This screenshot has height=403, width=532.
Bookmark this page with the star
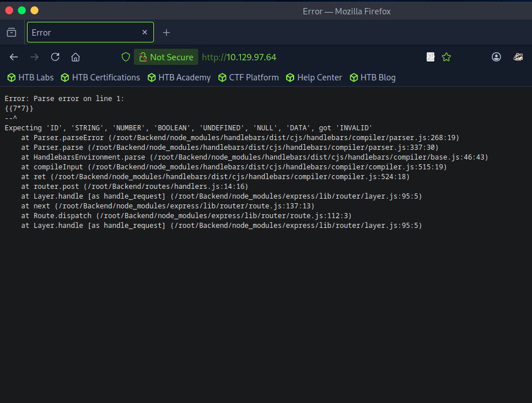coord(446,57)
